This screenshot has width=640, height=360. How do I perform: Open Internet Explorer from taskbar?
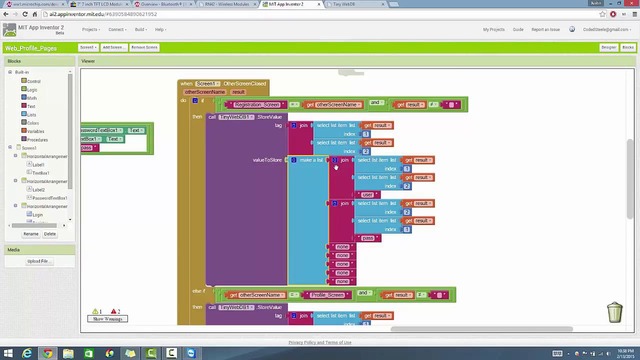[x=27, y=353]
